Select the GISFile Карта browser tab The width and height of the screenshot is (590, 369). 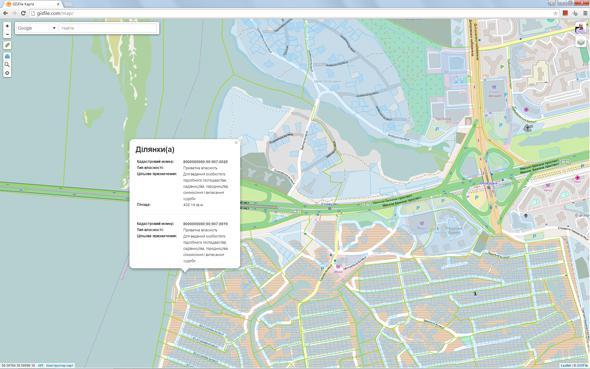[33, 4]
